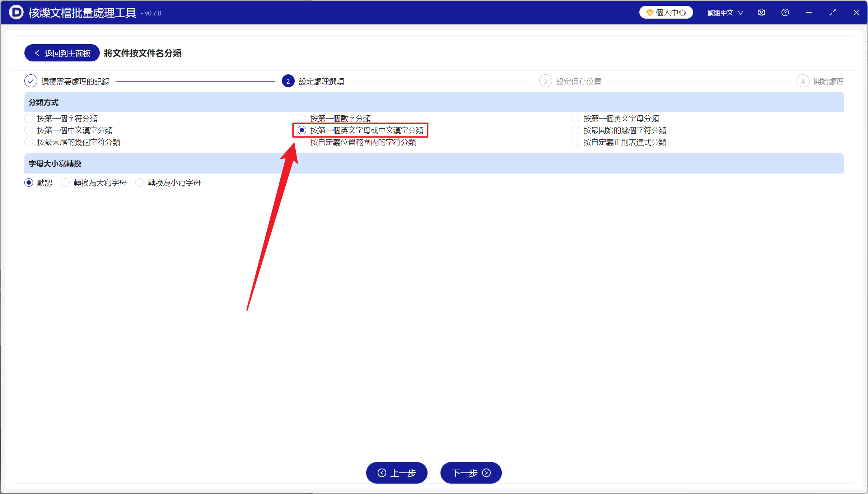Viewport: 868px width, 494px height.
Task: Click the 將文件按文件名分類 page title
Action: 143,53
